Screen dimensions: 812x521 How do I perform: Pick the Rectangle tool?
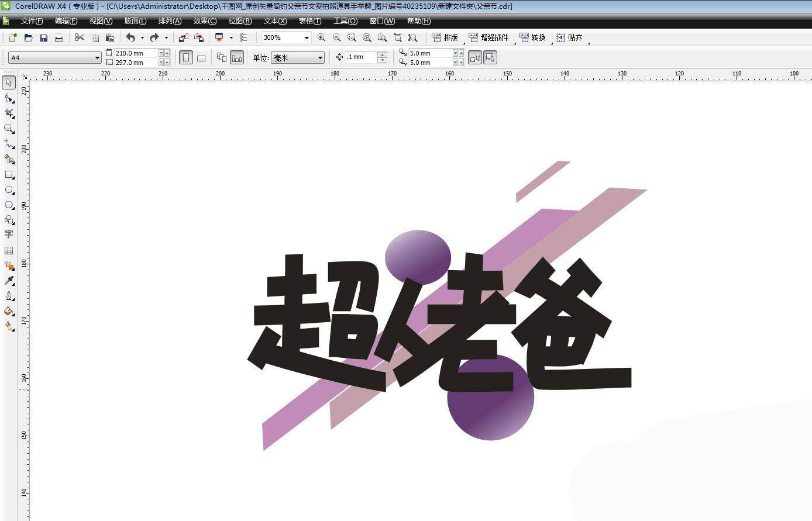click(8, 175)
